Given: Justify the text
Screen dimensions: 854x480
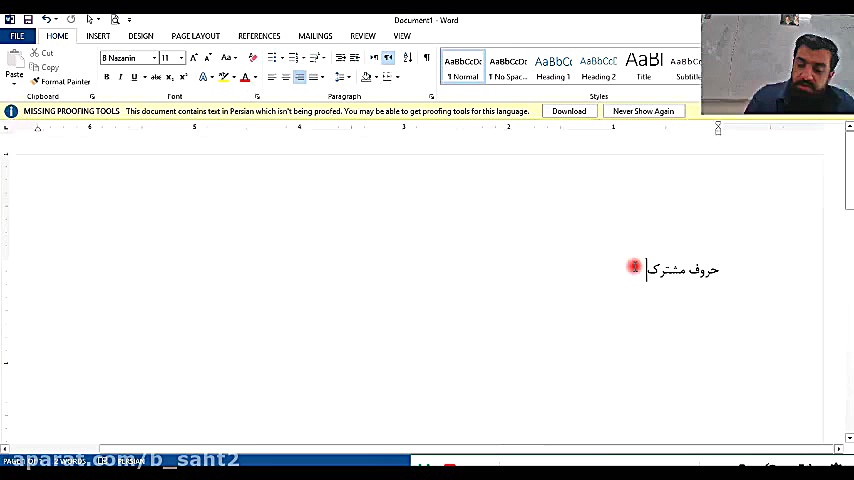Looking at the screenshot, I should tap(313, 77).
